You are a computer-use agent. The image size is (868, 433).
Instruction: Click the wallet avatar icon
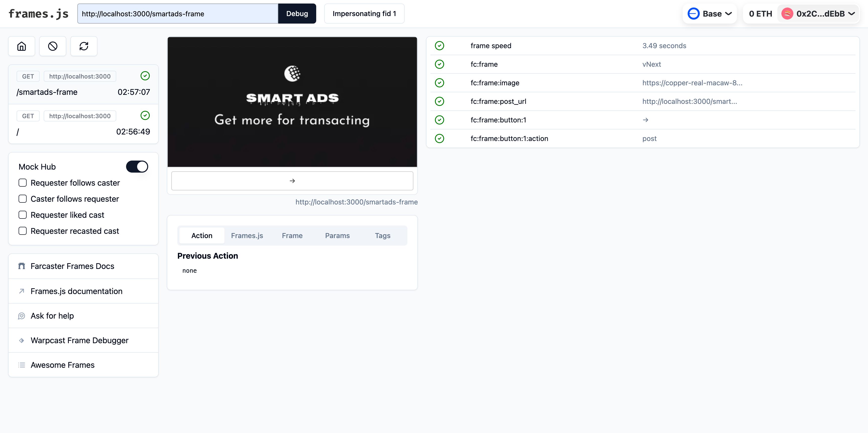tap(787, 14)
